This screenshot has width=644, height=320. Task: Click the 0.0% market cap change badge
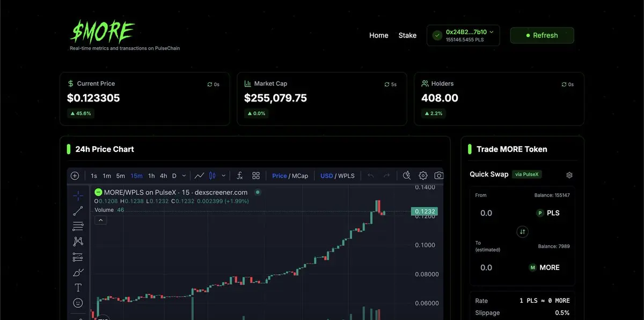[x=256, y=113]
